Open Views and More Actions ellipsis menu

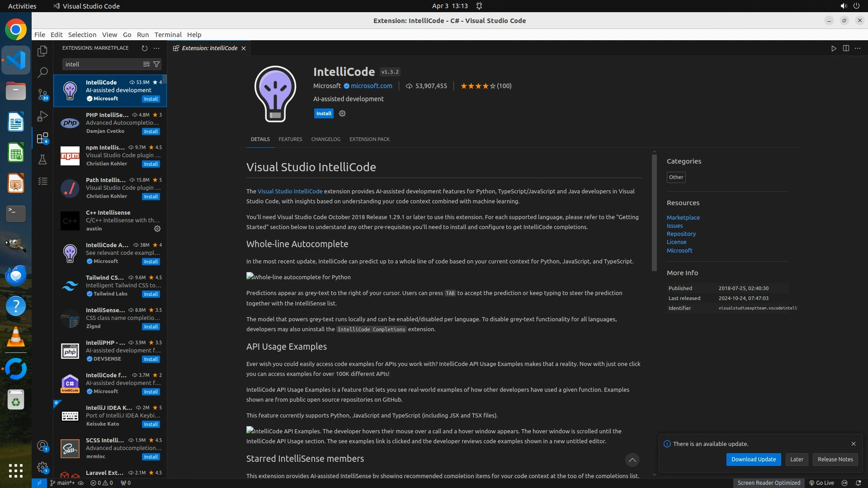(156, 48)
